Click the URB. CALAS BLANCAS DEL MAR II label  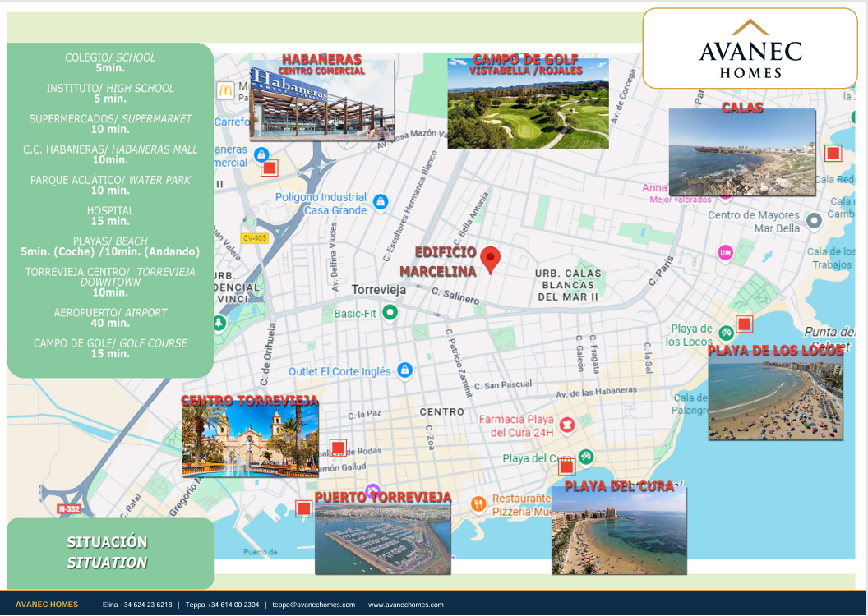click(568, 285)
